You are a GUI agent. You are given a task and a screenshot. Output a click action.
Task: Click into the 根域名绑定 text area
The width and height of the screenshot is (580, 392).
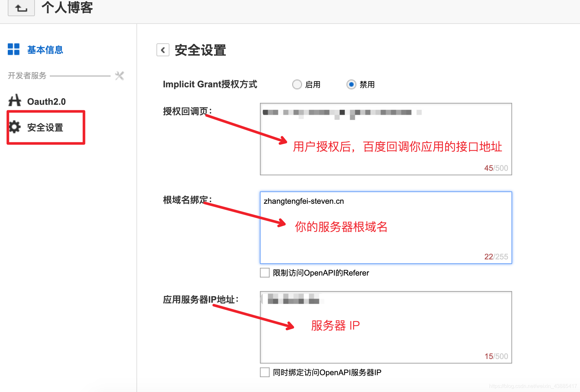(386, 228)
